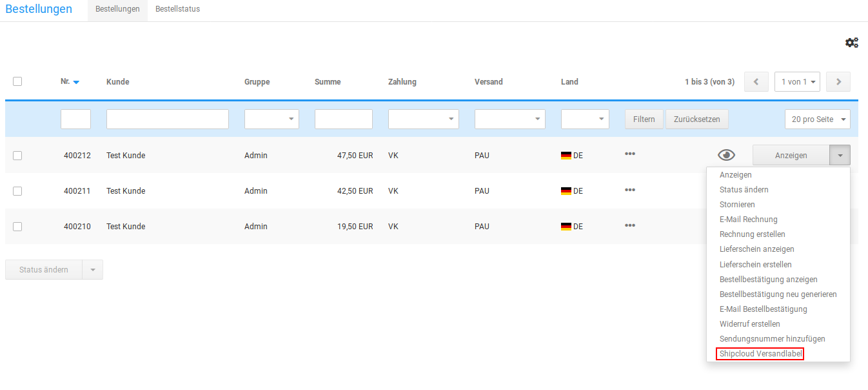Open the 20 pro Seite dropdown

click(817, 119)
